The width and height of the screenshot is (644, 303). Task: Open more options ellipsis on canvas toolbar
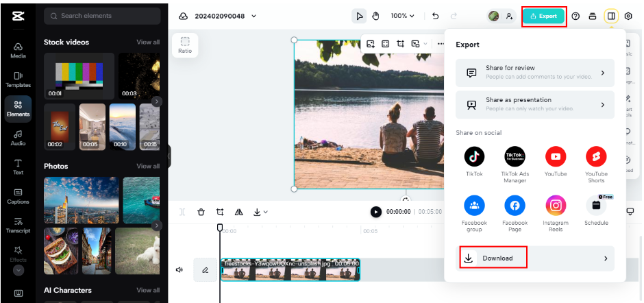[441, 44]
